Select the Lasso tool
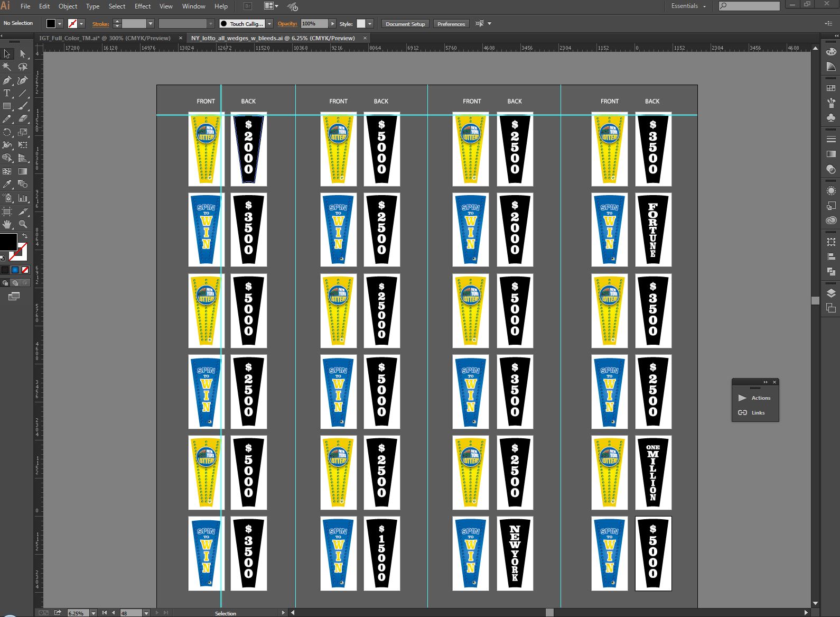The width and height of the screenshot is (840, 617). coord(23,67)
